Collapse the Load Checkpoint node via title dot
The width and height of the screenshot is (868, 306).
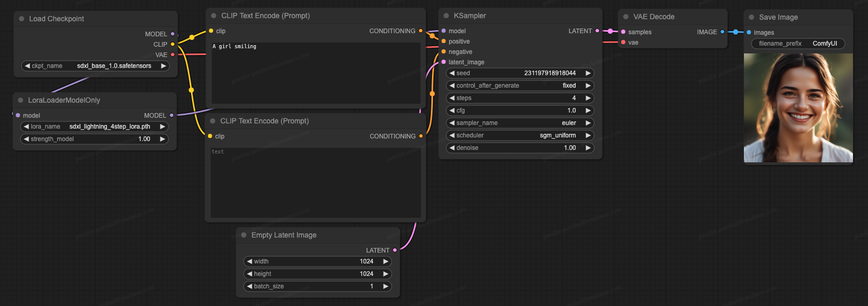pyautogui.click(x=21, y=19)
